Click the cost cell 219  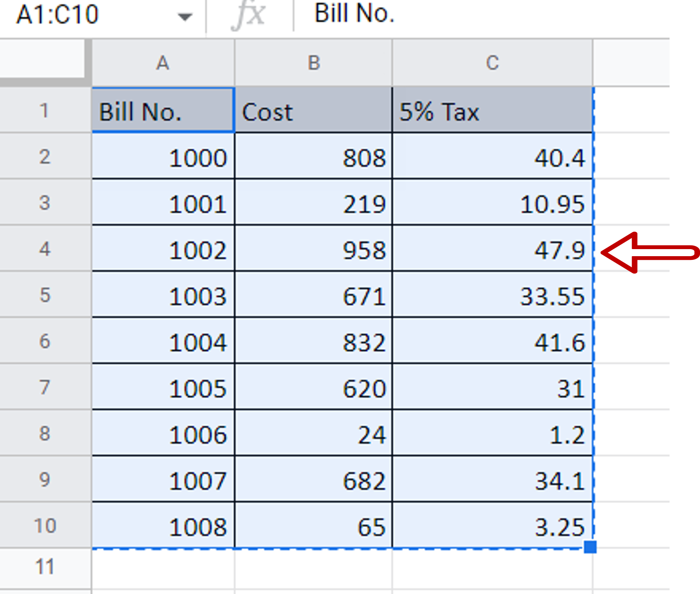314,202
